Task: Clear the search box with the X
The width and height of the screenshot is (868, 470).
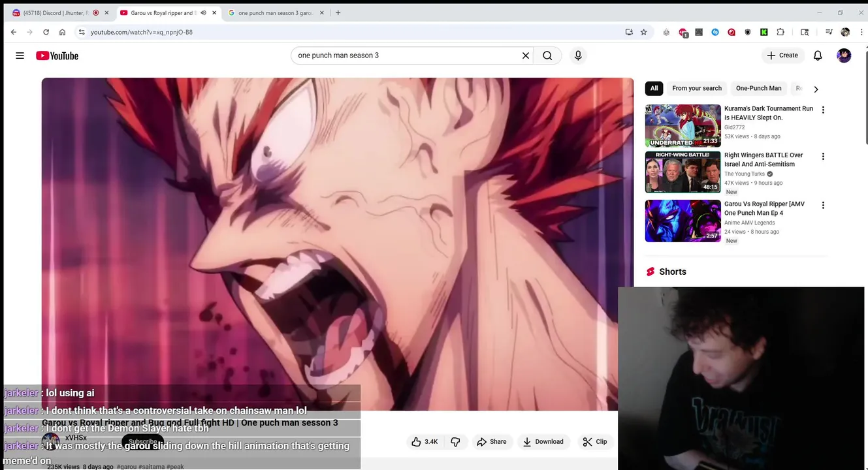Action: (525, 55)
